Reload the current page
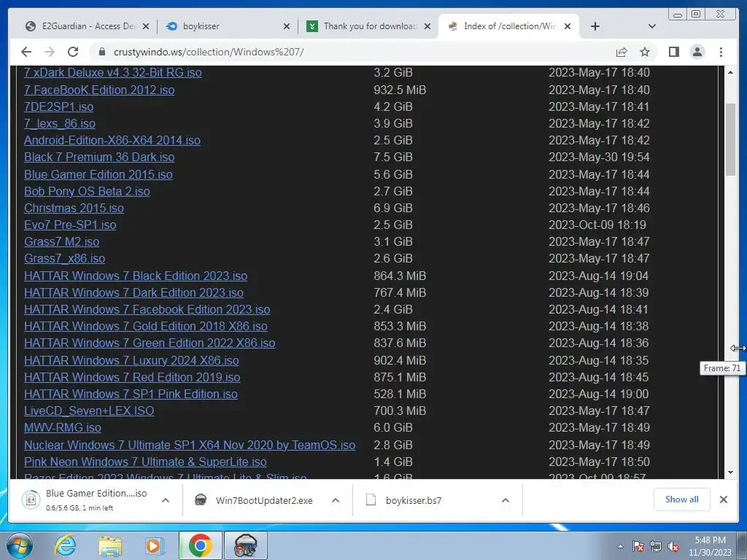 (73, 52)
